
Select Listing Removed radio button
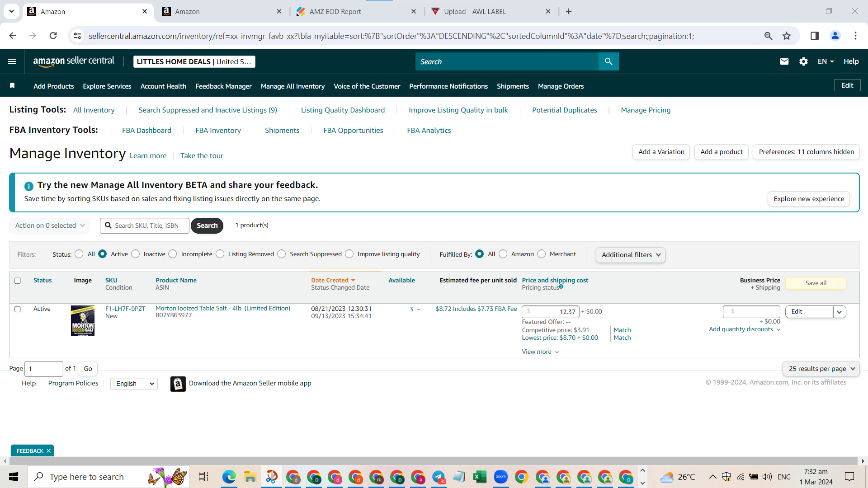point(220,254)
